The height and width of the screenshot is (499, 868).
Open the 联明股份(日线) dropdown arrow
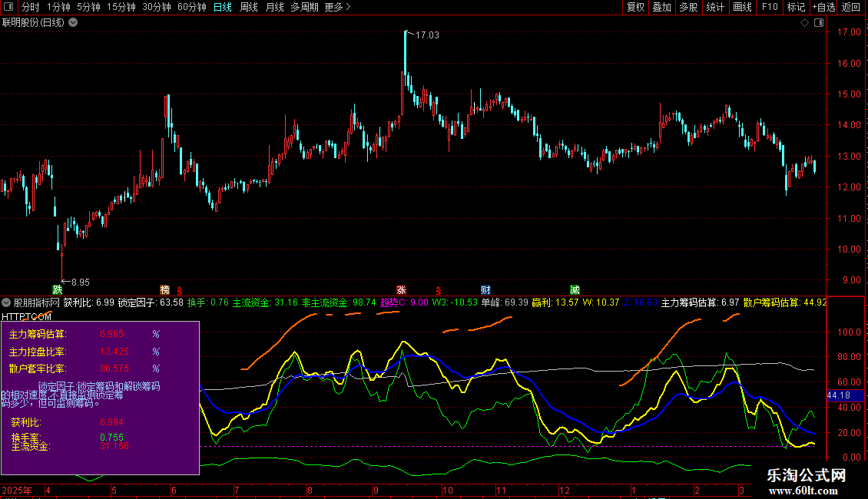click(73, 22)
